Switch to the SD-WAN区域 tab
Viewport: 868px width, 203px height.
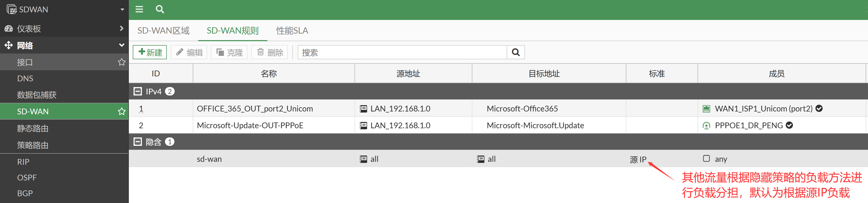point(163,31)
